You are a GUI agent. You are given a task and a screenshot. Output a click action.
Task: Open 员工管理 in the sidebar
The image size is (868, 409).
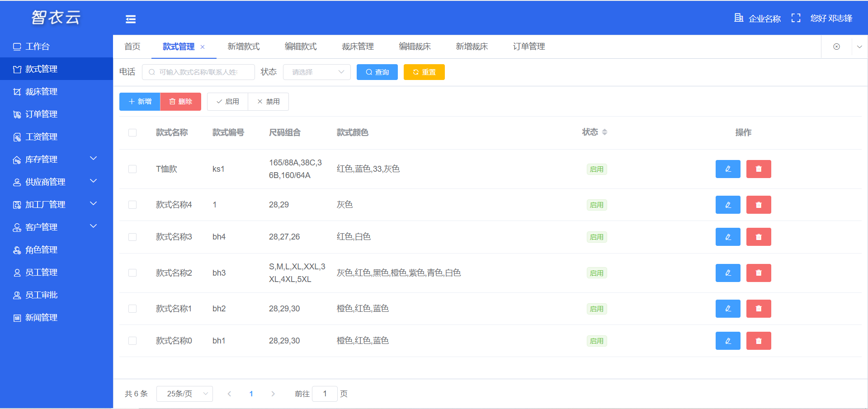pos(57,272)
